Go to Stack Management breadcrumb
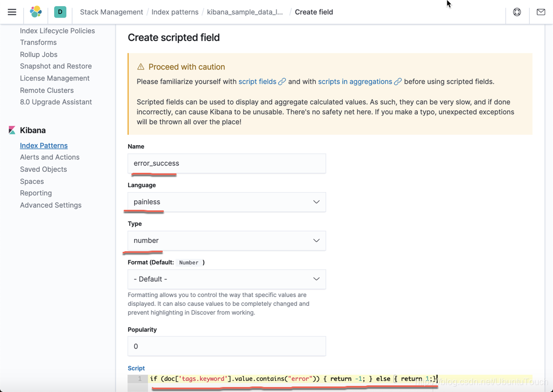 coord(111,12)
